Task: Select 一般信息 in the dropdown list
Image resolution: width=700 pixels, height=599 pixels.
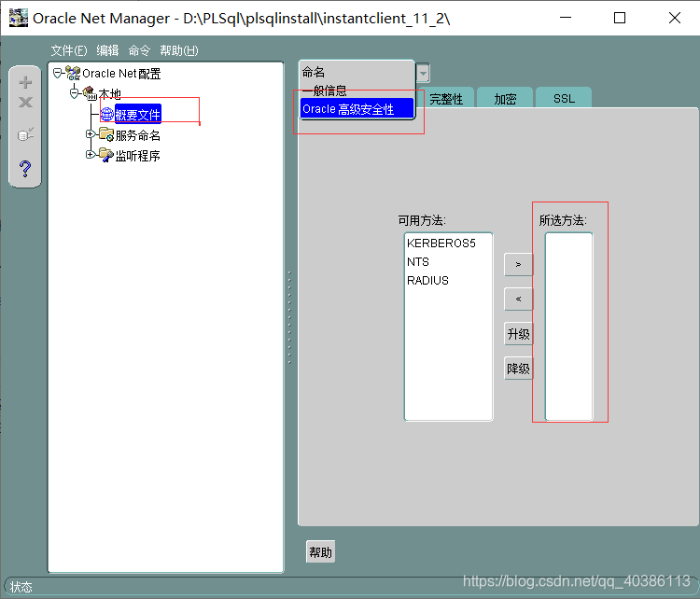Action: (357, 91)
